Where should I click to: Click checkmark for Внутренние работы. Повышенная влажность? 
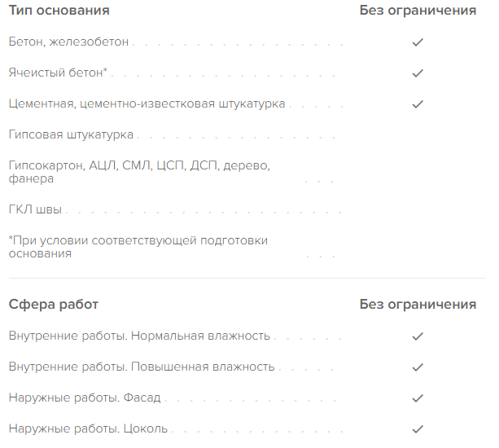click(418, 367)
